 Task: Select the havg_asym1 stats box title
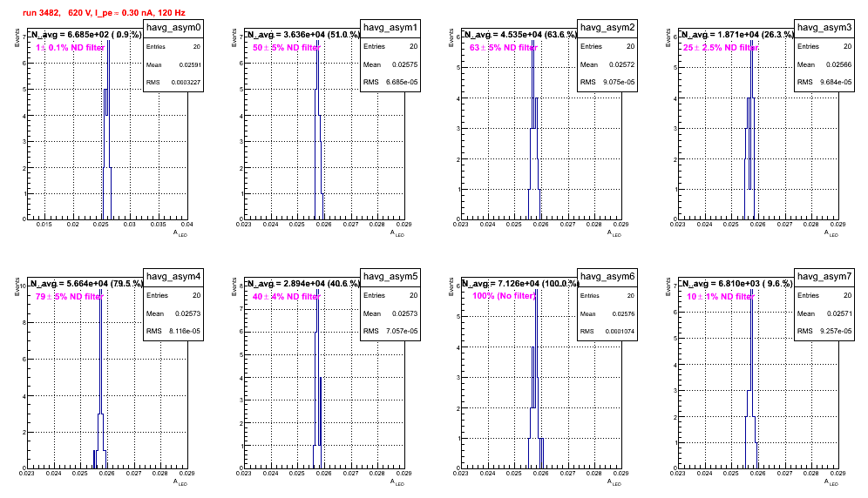click(390, 28)
